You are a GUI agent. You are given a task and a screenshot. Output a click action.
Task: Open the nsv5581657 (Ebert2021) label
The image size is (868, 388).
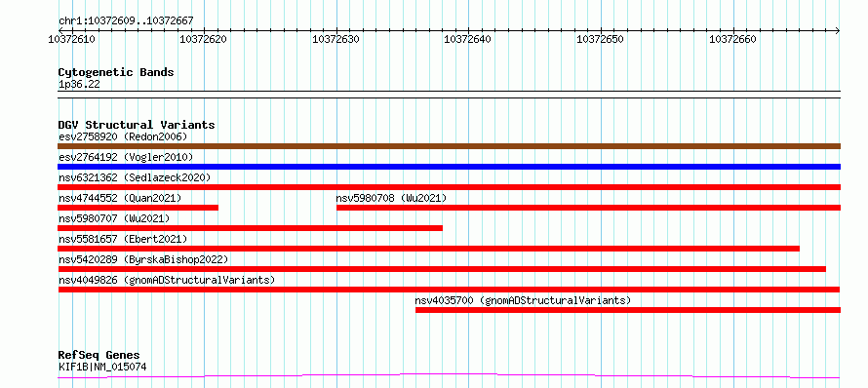[123, 239]
